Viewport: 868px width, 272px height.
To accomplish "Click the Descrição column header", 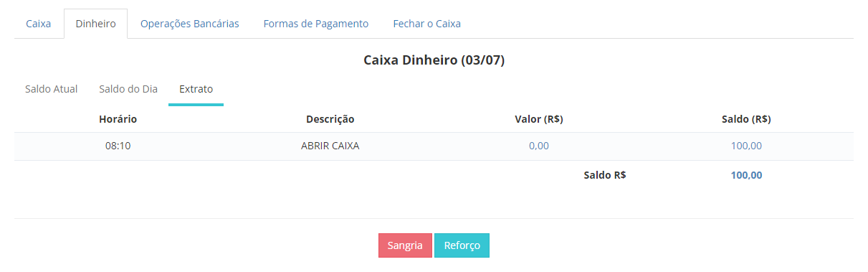I will point(330,119).
